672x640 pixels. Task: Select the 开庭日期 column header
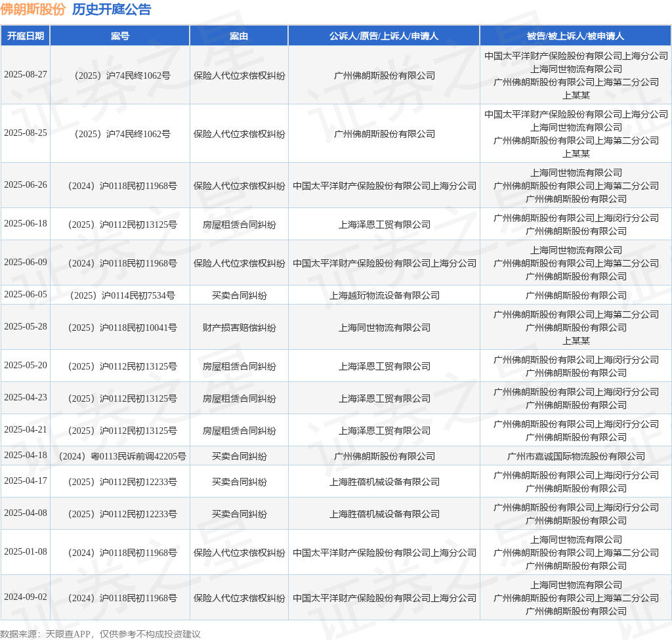point(26,36)
